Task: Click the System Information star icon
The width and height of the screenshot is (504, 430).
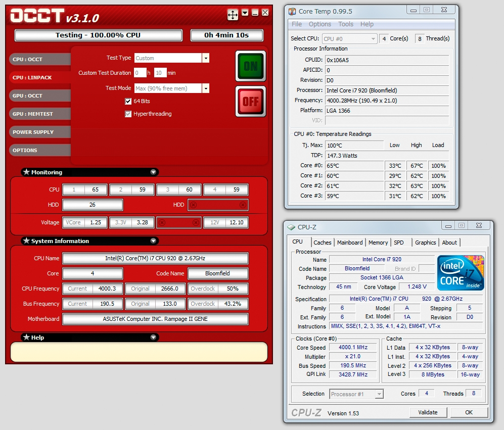Action: pos(26,241)
